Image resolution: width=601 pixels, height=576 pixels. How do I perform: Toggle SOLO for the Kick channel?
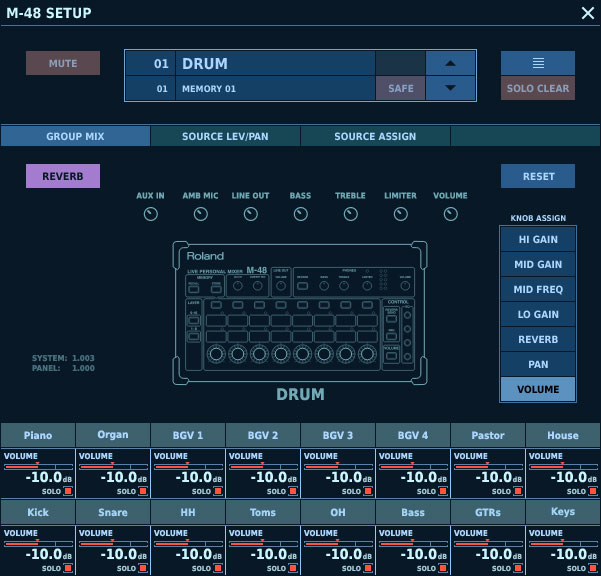(69, 568)
